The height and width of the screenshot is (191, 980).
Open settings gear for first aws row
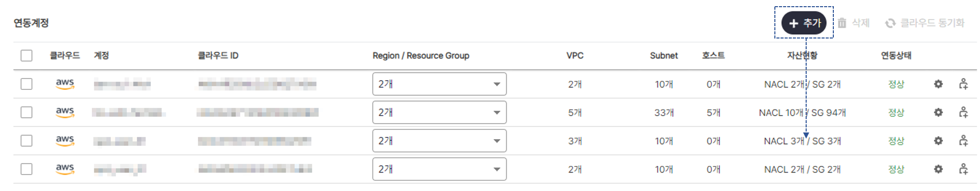pyautogui.click(x=938, y=84)
